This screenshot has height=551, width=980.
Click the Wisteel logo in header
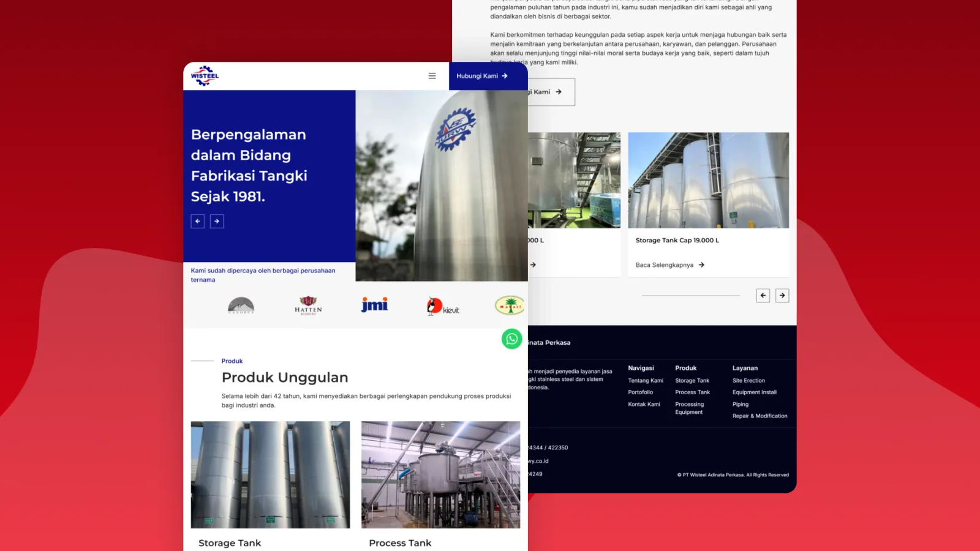[205, 76]
